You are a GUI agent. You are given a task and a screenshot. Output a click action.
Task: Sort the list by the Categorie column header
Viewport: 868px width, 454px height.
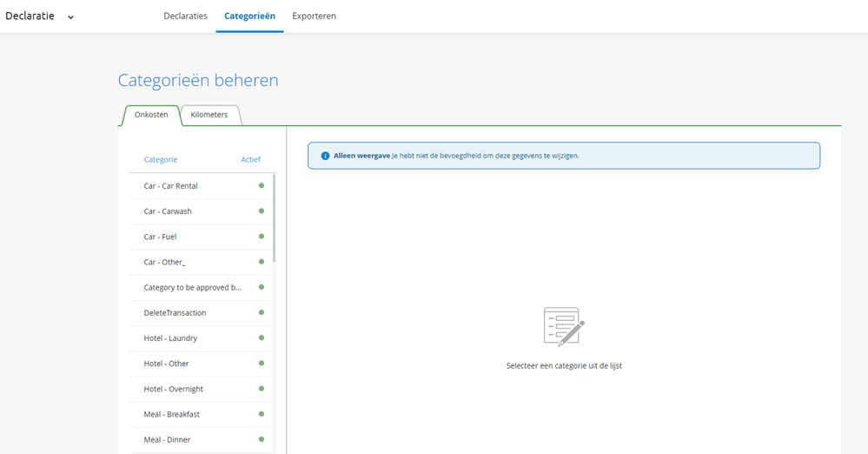click(x=161, y=160)
